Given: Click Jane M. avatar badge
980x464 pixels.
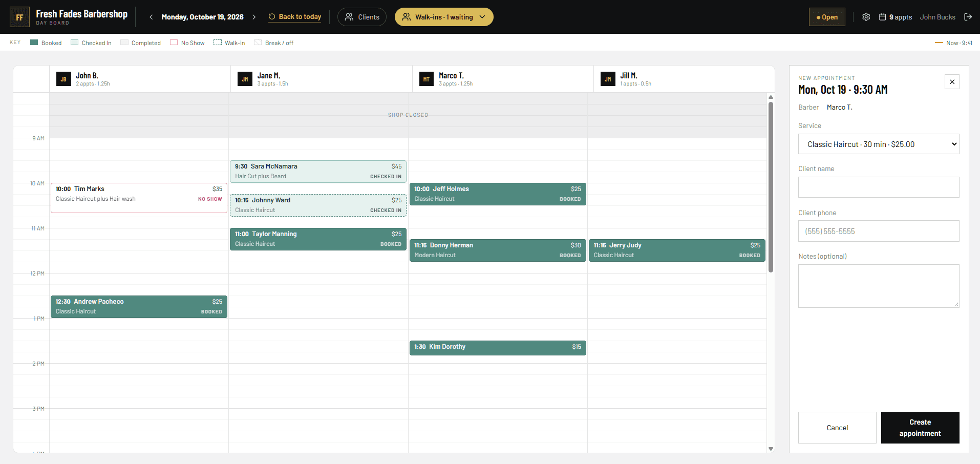Looking at the screenshot, I should (x=245, y=79).
